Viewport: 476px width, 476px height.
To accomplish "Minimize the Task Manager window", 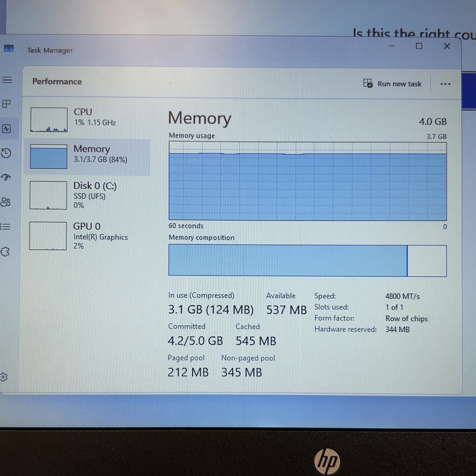I will point(391,46).
